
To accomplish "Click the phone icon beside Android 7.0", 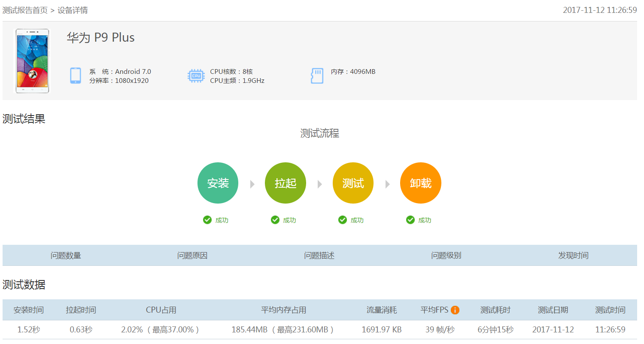I will [76, 76].
